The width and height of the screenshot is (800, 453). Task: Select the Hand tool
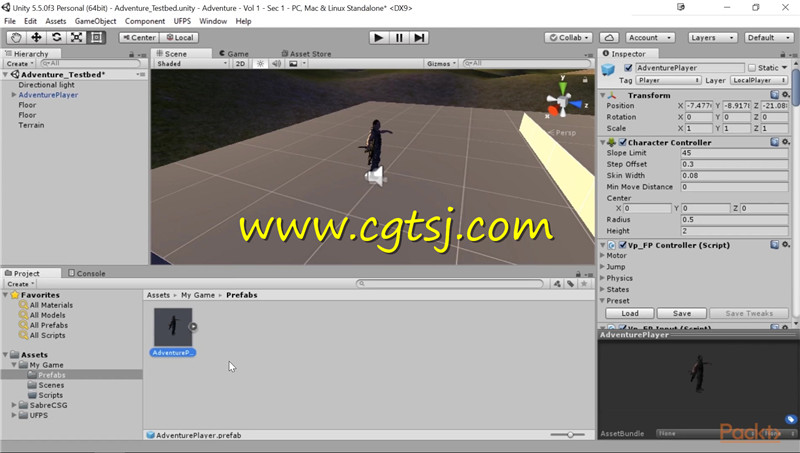(16, 37)
